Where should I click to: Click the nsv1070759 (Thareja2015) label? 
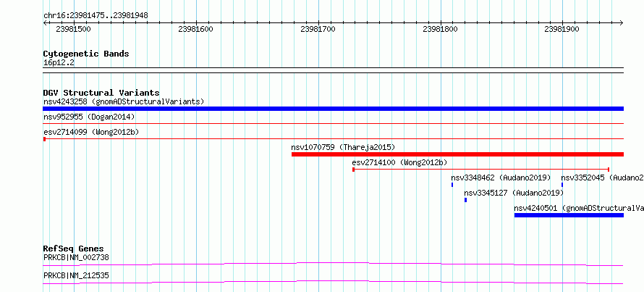(x=343, y=147)
